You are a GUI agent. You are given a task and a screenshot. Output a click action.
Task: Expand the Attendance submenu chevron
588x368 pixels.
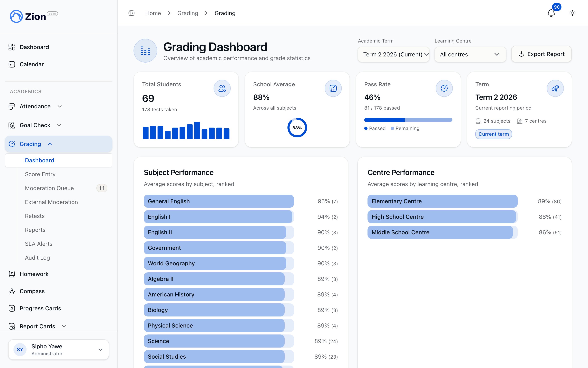(x=60, y=106)
